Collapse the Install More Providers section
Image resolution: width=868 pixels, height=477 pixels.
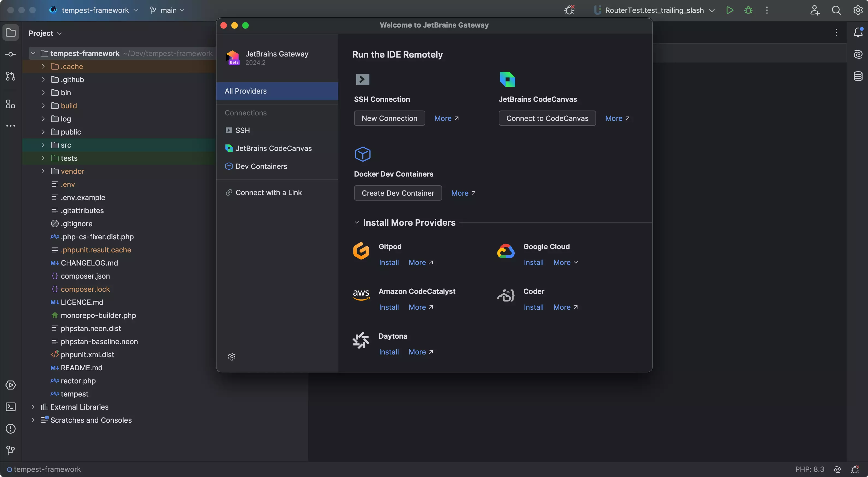[x=357, y=223]
